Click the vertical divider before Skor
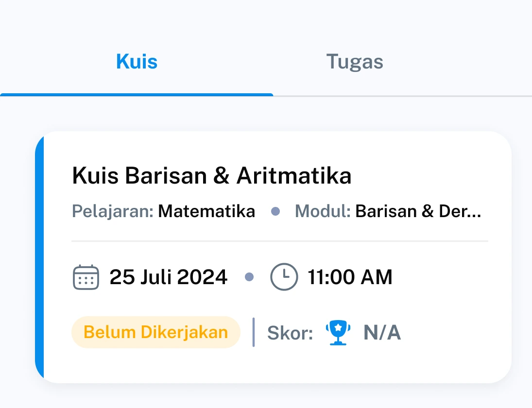The image size is (532, 408). 254,333
